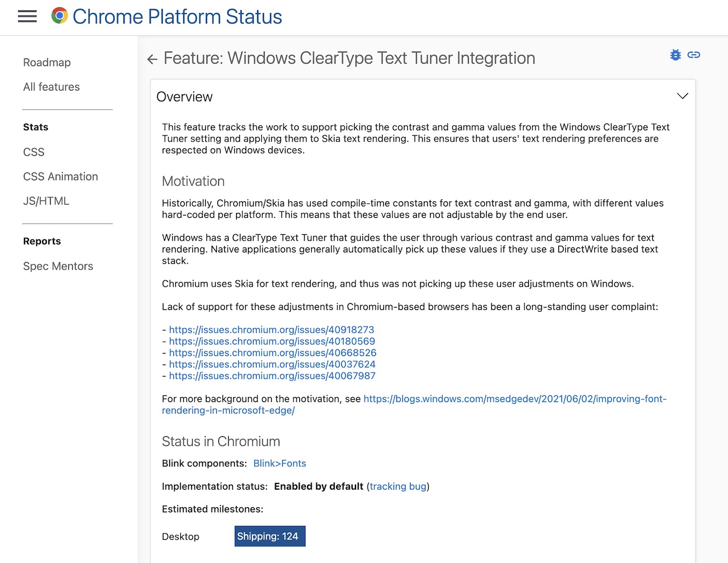Open chromium issue 40668526 link
The height and width of the screenshot is (563, 728).
click(x=272, y=353)
